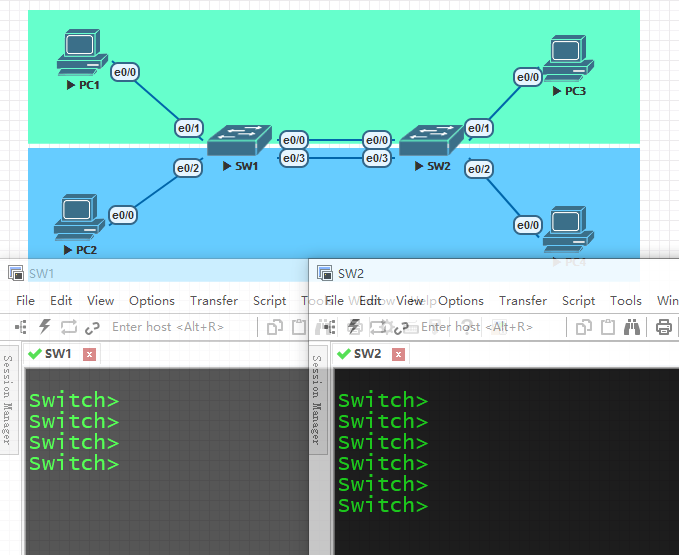Click Paste icon in SW2 toolbar
The image size is (679, 555).
608,327
